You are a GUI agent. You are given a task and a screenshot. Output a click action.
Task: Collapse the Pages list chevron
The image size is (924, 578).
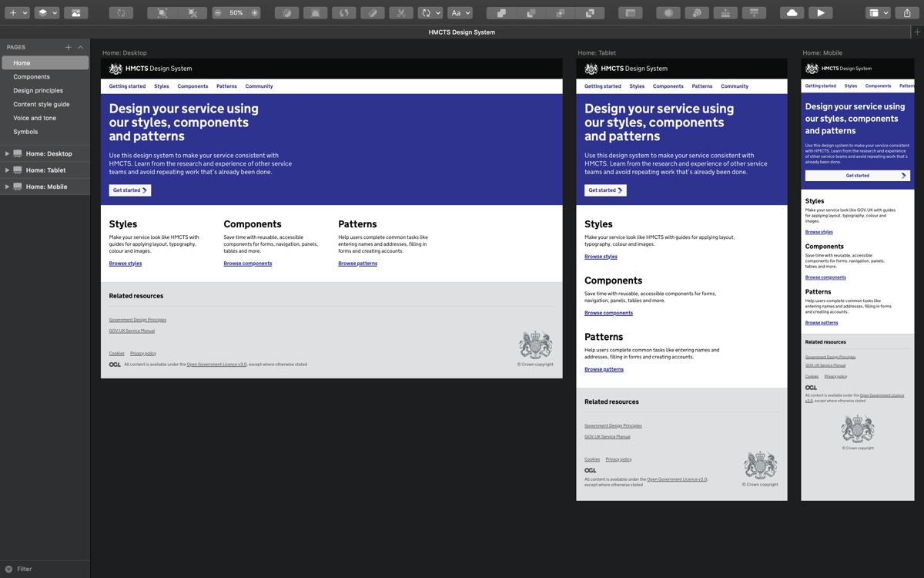[x=80, y=48]
